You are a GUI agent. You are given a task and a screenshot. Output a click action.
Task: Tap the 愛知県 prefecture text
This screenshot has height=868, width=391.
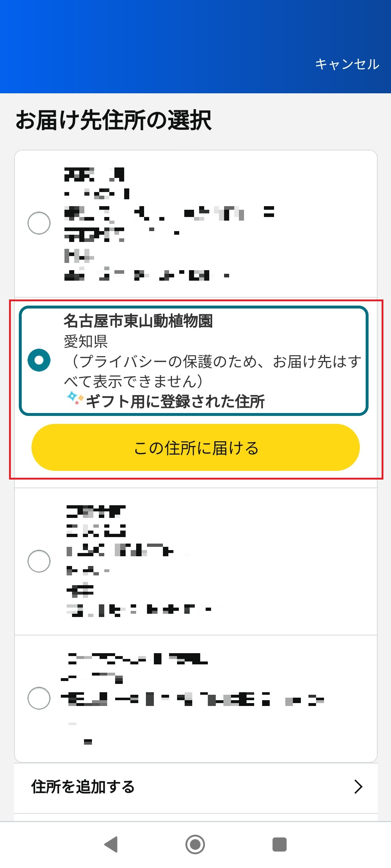(86, 341)
